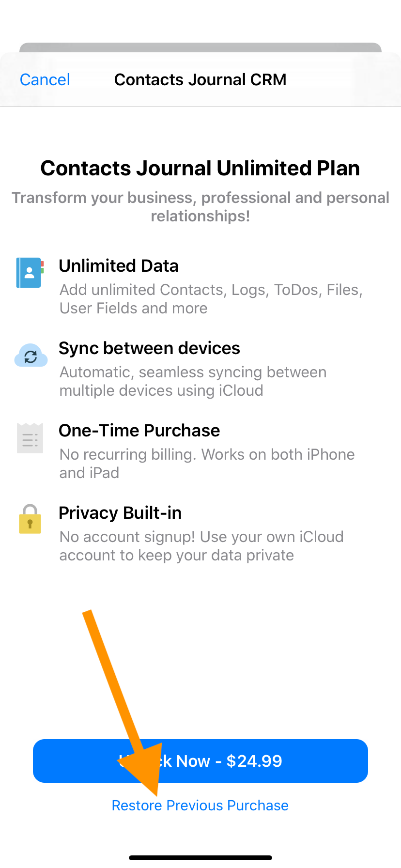Tap the Sync between devices heading

(149, 348)
